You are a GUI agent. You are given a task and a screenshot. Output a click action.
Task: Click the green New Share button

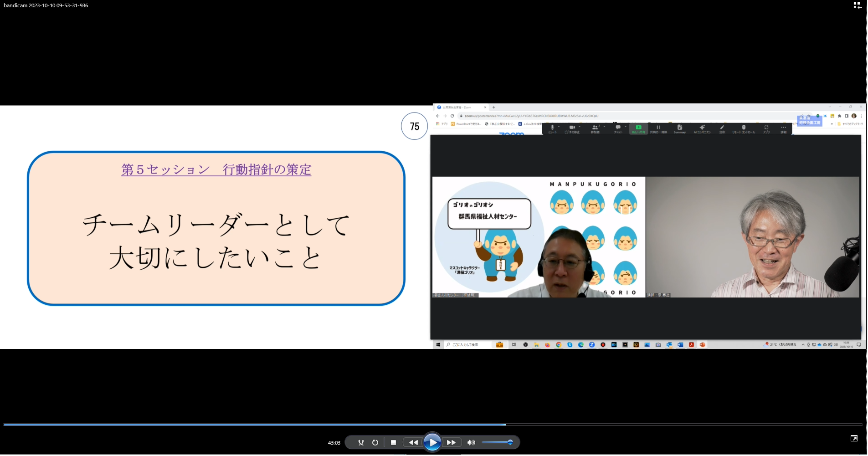(638, 129)
